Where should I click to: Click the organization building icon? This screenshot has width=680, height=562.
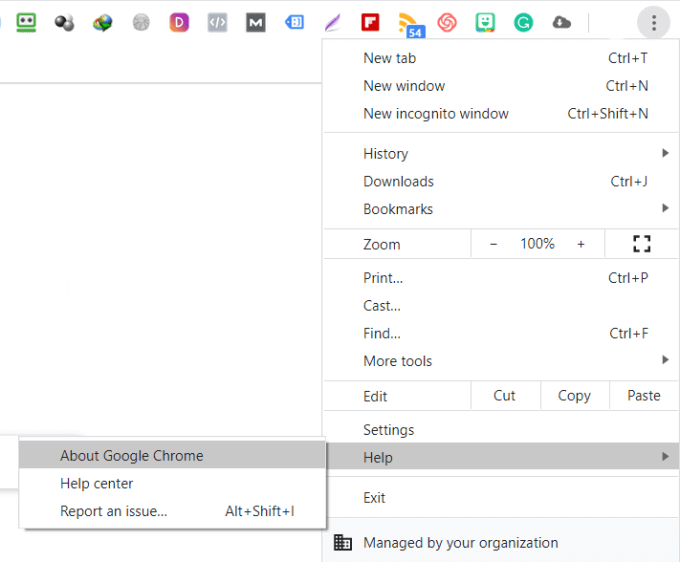(x=343, y=542)
